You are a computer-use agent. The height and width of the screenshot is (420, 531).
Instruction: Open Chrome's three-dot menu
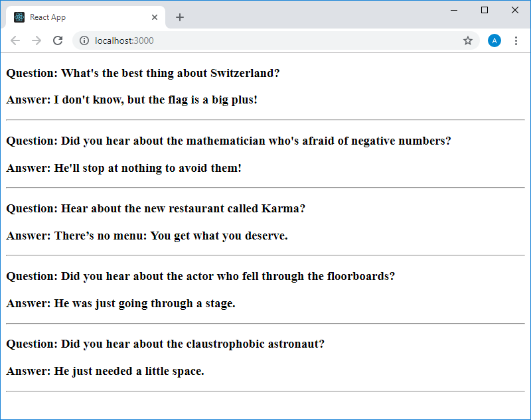pyautogui.click(x=516, y=40)
